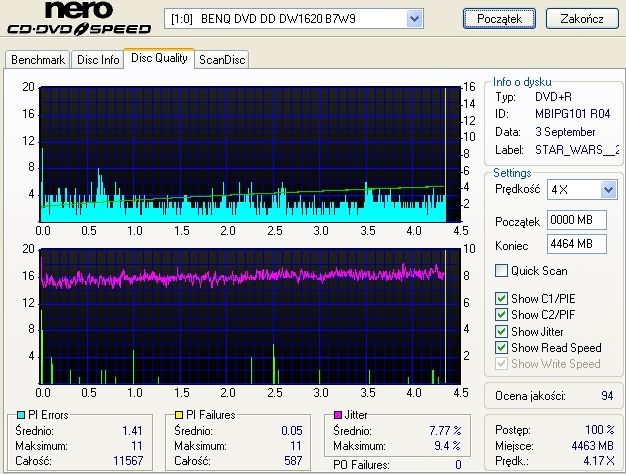
Task: Click the PI Errors average 1.41
Action: (132, 431)
